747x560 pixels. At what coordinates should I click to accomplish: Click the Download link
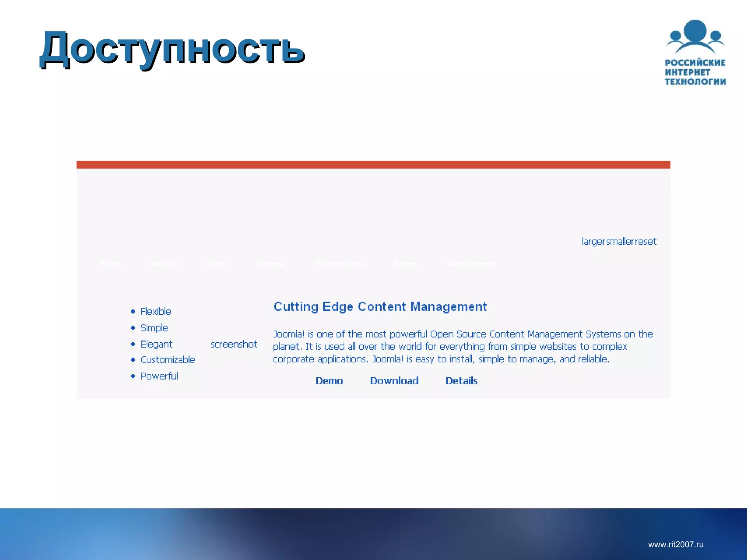coord(394,381)
